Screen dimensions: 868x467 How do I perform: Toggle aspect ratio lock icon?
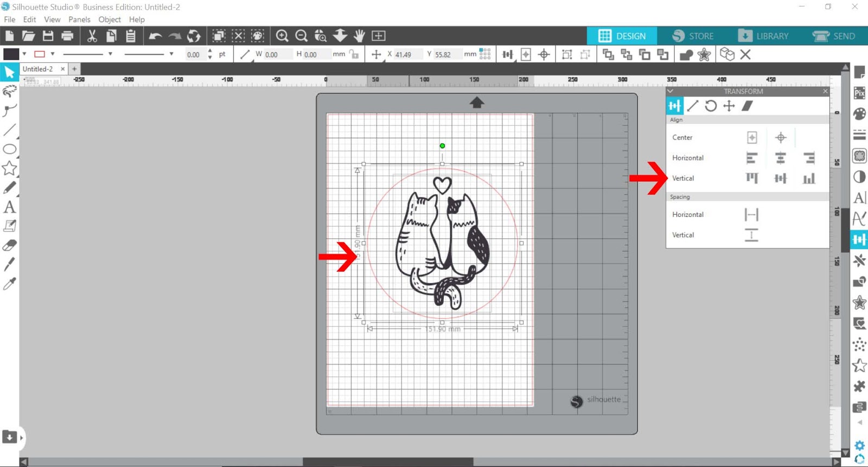[x=354, y=54]
